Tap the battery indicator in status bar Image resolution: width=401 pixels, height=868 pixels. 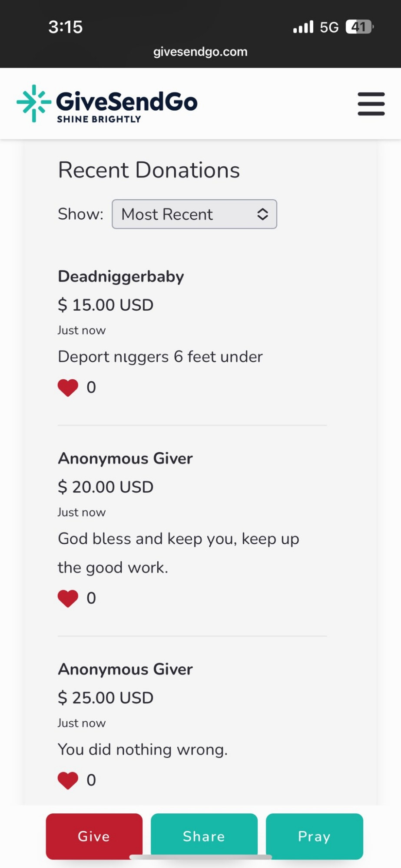(359, 27)
